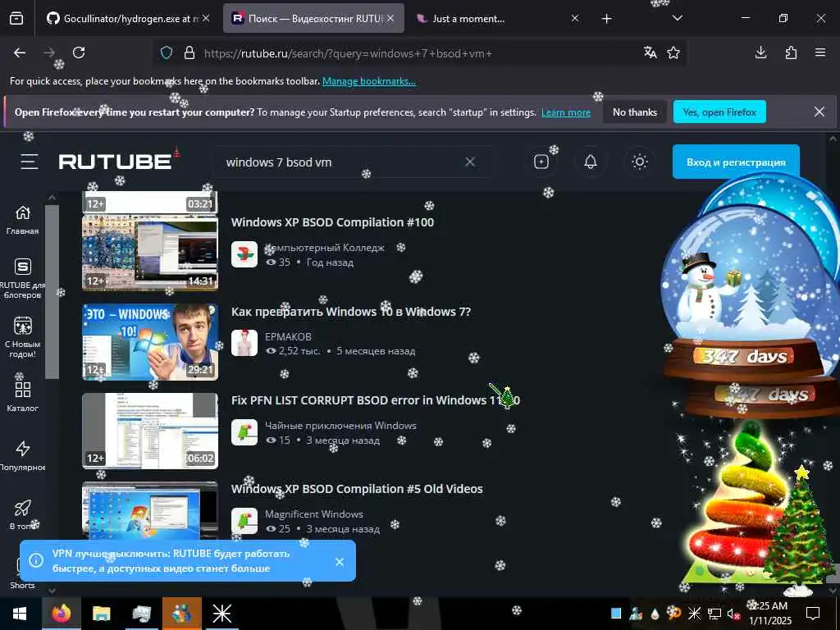Visit the ЕРМАКОВ channel name
This screenshot has width=840, height=630.
[288, 336]
